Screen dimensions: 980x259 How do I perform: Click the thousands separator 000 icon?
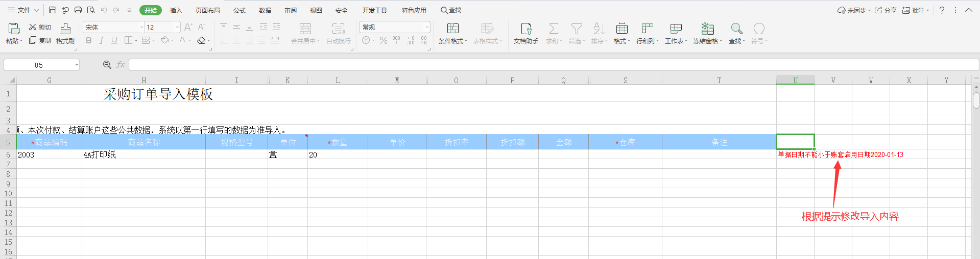pyautogui.click(x=396, y=40)
